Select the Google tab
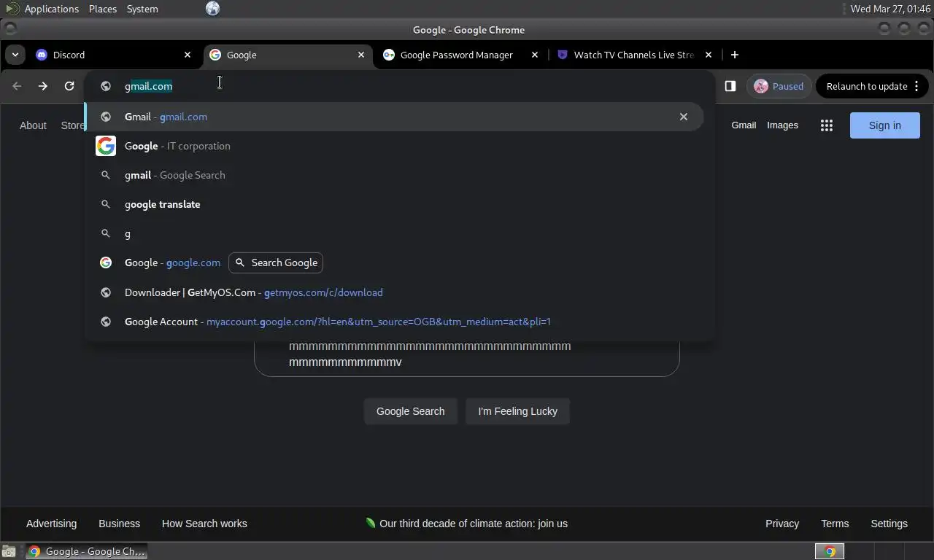Viewport: 934px width, 560px height. 287,55
